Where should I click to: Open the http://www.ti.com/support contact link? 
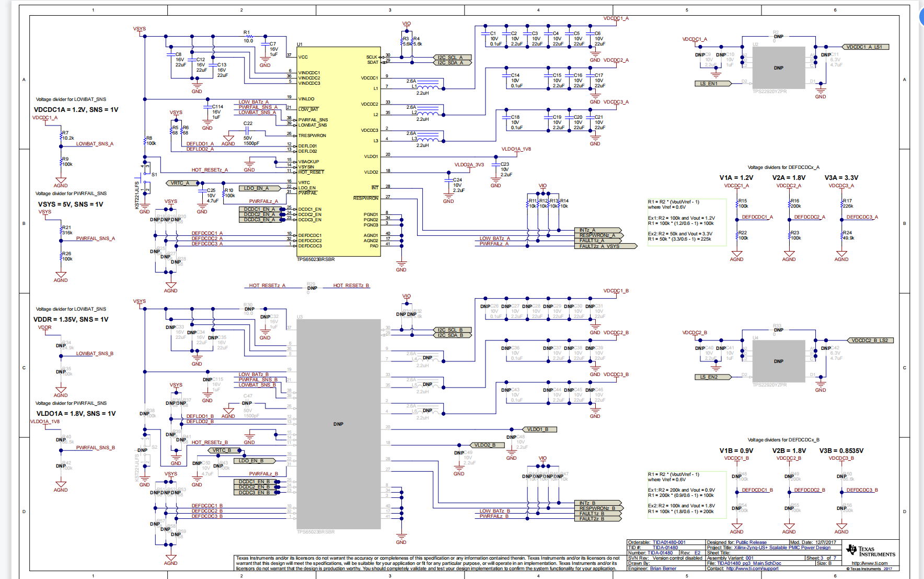coord(752,569)
